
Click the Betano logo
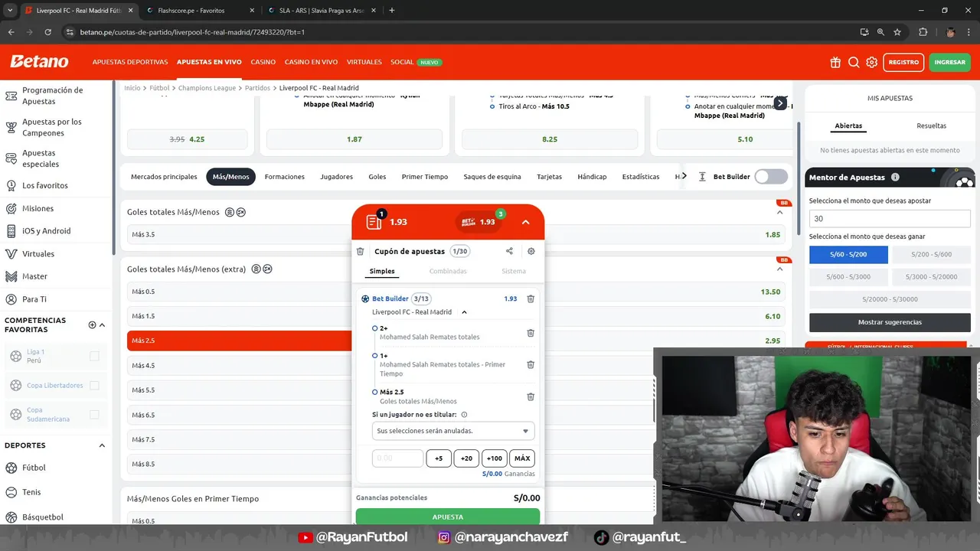tap(39, 62)
